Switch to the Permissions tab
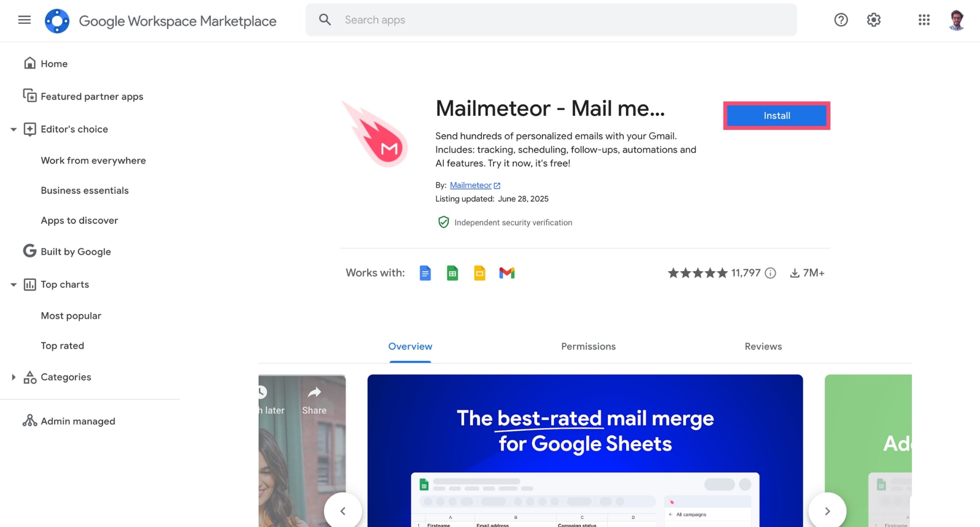Image resolution: width=980 pixels, height=527 pixels. tap(588, 347)
